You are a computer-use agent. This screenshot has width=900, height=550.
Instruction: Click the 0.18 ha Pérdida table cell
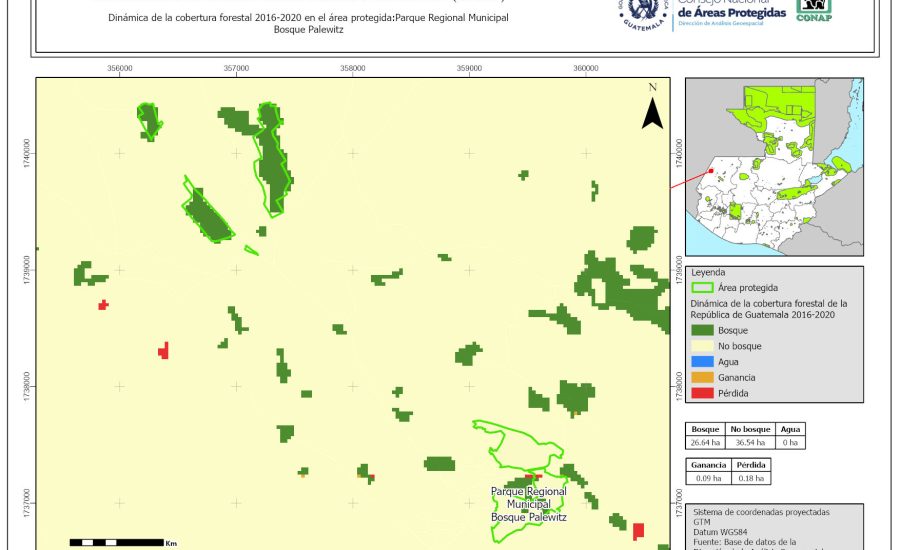750,479
